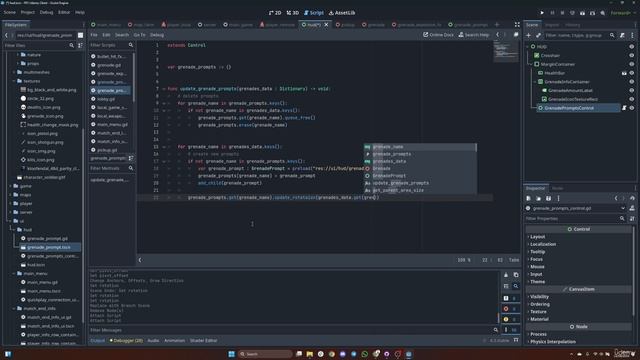Hide the MarginContainer node
640x360 pixels.
coord(632,64)
